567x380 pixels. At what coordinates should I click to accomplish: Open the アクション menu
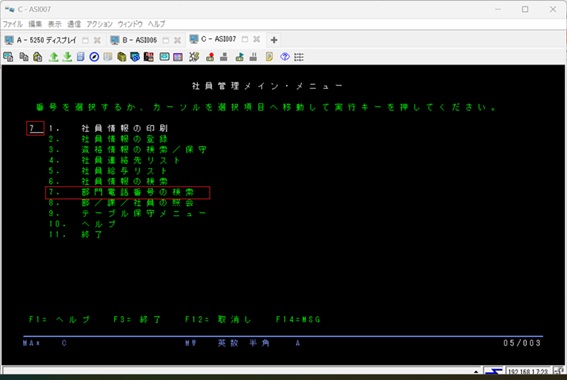click(x=99, y=24)
